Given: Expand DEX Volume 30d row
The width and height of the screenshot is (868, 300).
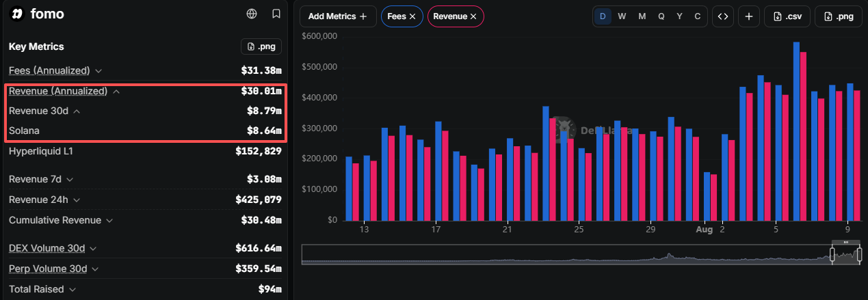Looking at the screenshot, I should pyautogui.click(x=53, y=248).
